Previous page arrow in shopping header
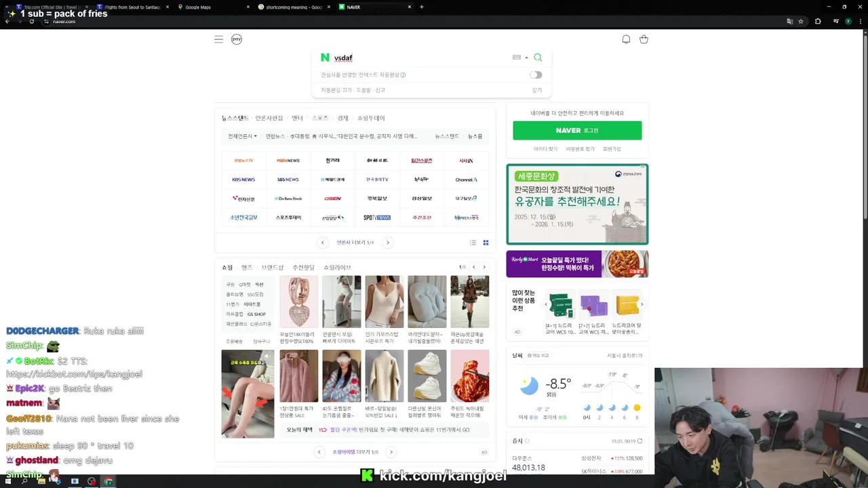868x488 pixels. pyautogui.click(x=474, y=267)
